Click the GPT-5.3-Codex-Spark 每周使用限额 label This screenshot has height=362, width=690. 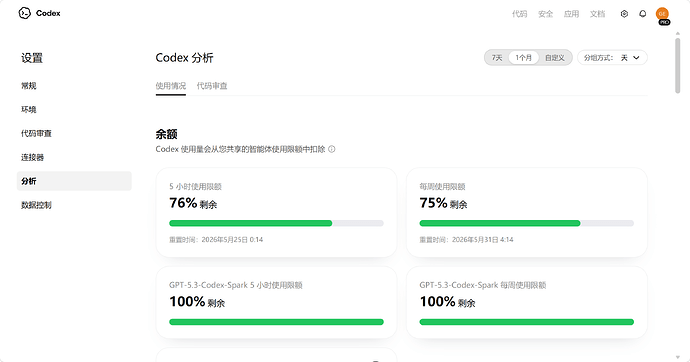[483, 285]
